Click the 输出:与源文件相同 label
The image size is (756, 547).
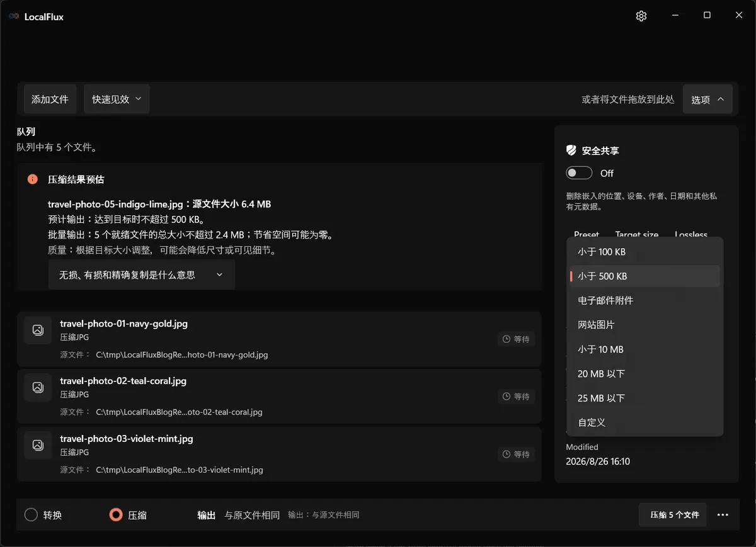click(x=324, y=515)
